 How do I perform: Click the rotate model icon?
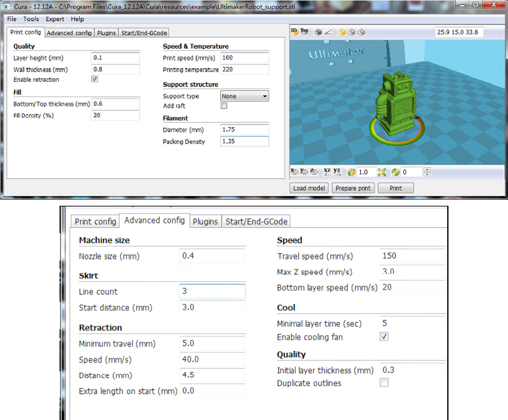coord(395,172)
